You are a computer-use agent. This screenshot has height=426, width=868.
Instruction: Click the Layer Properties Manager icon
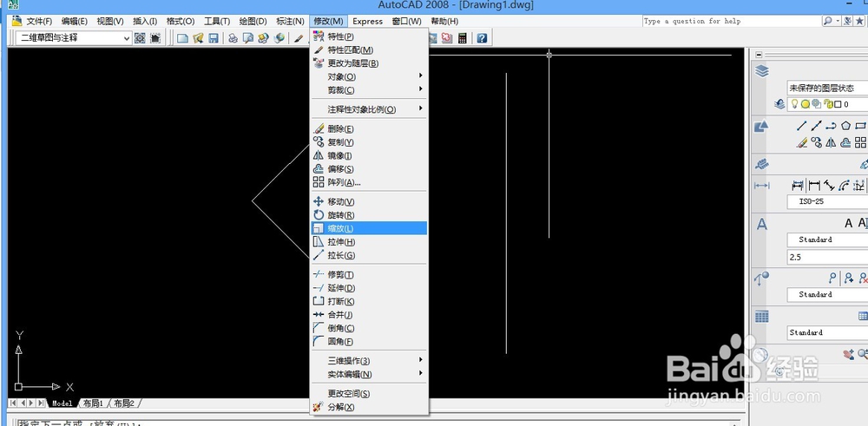(x=779, y=103)
